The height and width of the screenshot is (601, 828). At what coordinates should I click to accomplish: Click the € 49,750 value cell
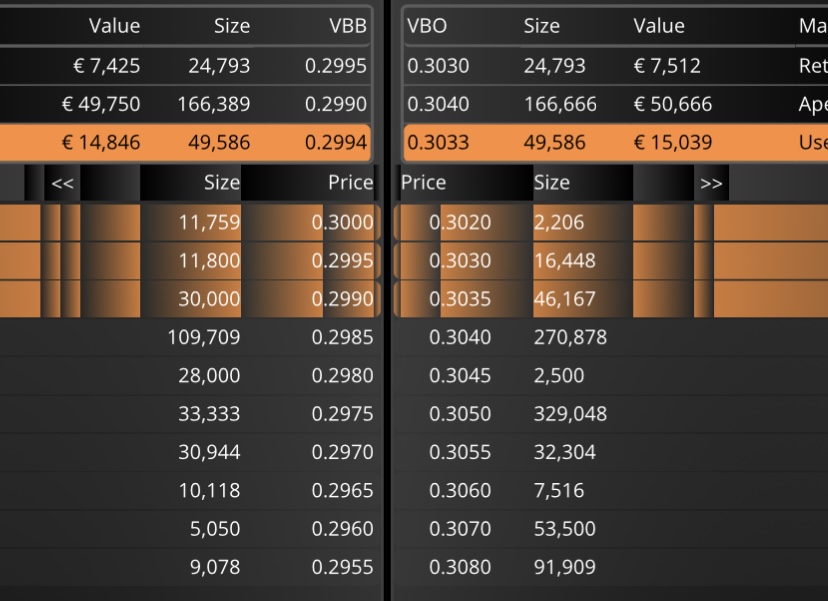click(x=101, y=104)
